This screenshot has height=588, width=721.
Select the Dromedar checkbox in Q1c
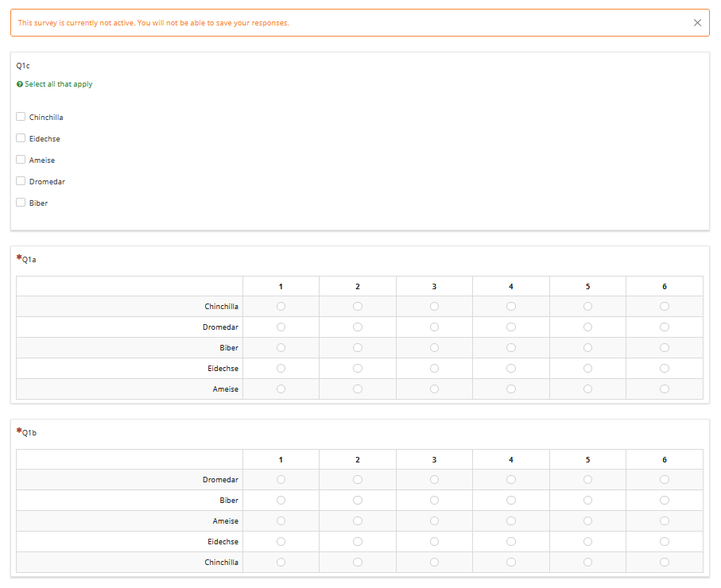tap(21, 181)
